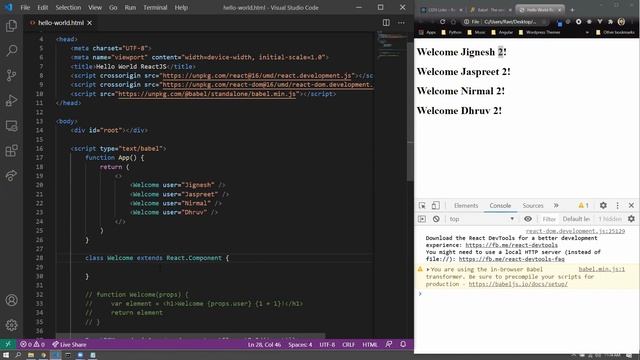Open the errors and warnings count in the status bar

tap(33, 344)
